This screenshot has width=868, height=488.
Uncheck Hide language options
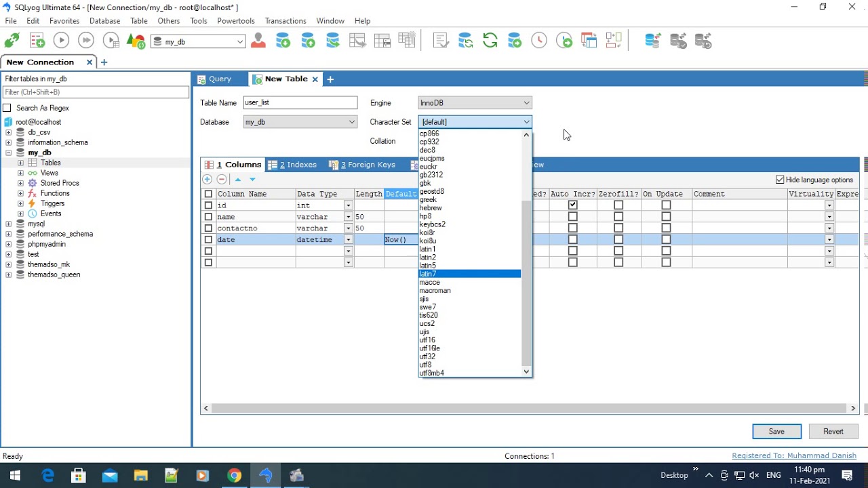780,180
